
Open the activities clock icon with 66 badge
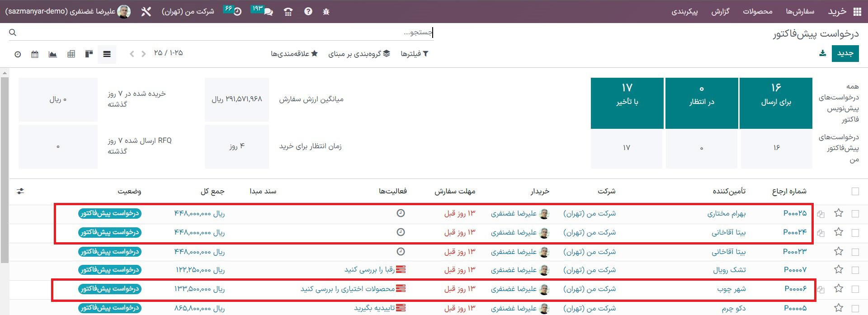232,11
